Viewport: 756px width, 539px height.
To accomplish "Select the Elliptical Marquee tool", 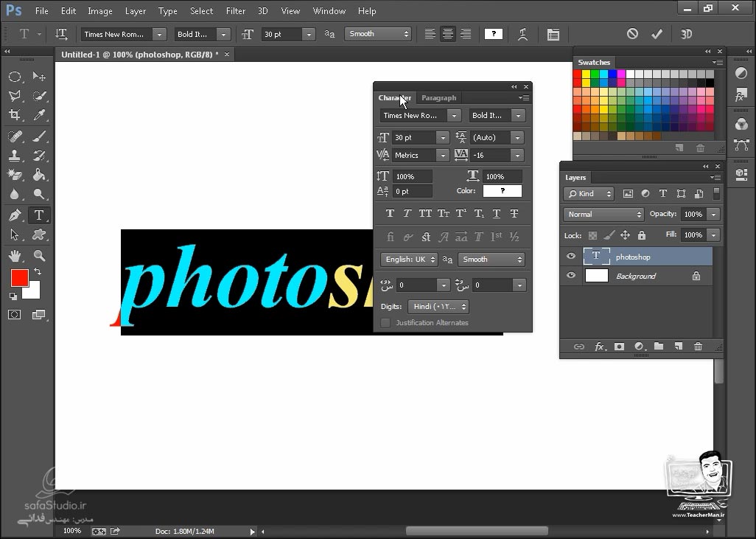I will coord(15,77).
